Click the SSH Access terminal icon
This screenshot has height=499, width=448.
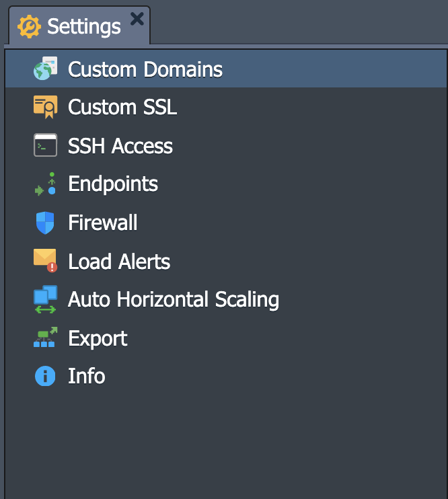point(46,145)
